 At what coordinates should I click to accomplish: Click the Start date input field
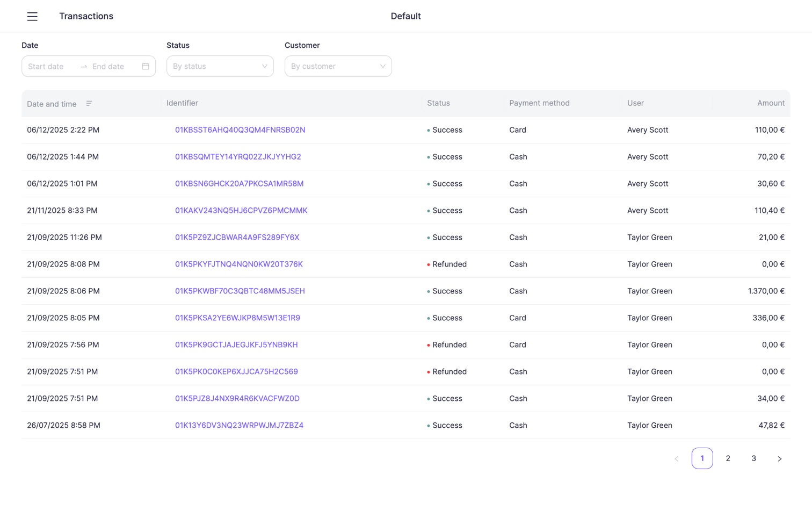(x=46, y=66)
